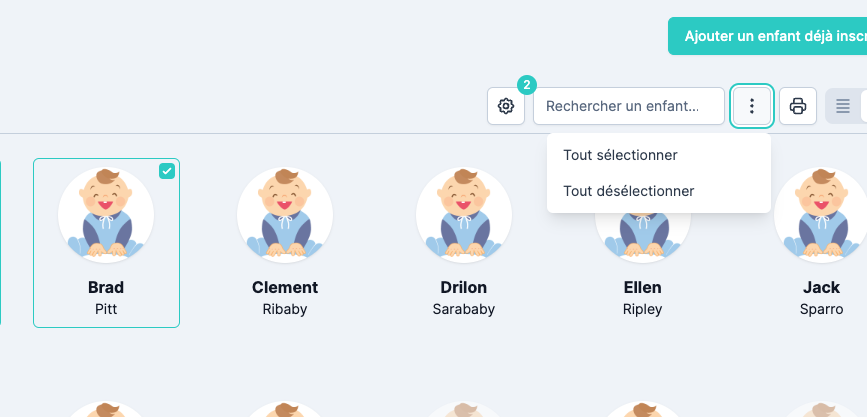Open the three-dot options menu
Screen dimensions: 867x417
coord(752,106)
